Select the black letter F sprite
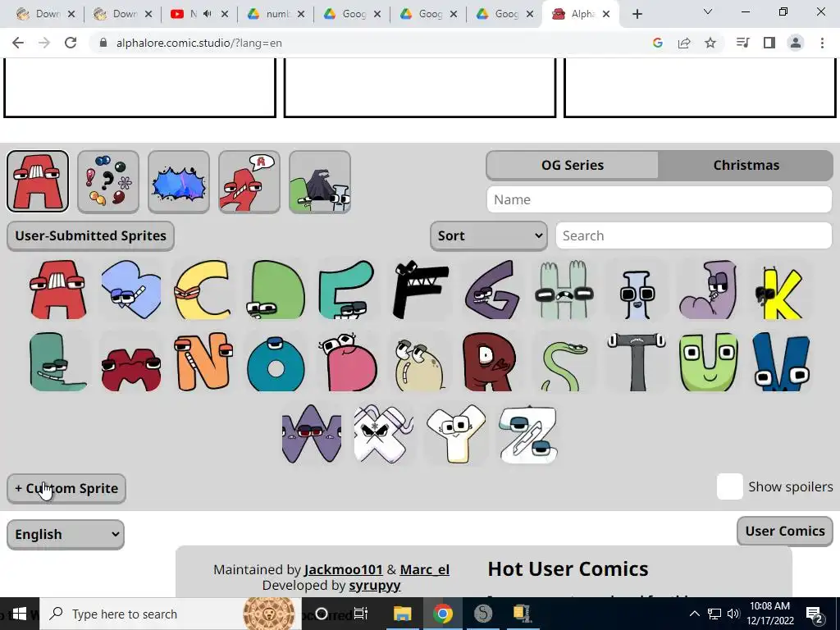The width and height of the screenshot is (840, 630). click(x=420, y=290)
